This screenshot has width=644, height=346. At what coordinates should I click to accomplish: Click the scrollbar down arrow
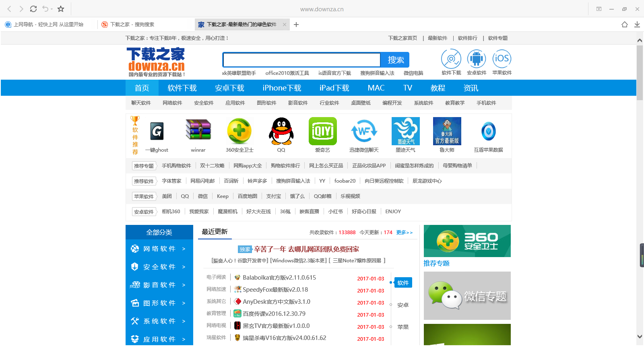tap(640, 337)
